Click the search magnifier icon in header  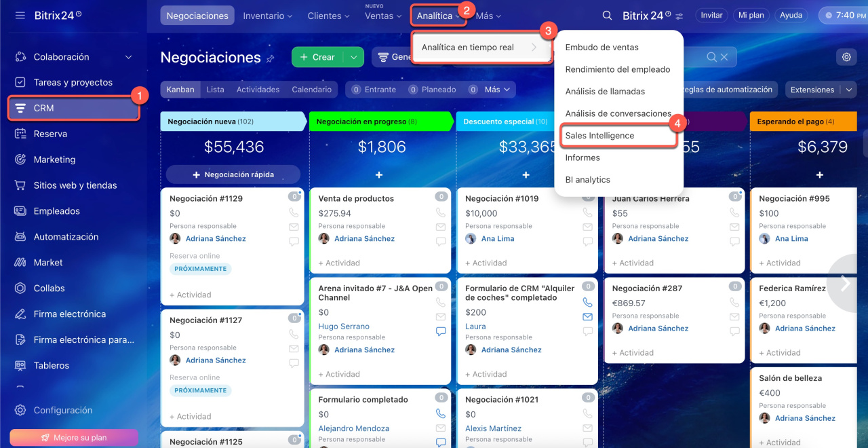coord(607,16)
